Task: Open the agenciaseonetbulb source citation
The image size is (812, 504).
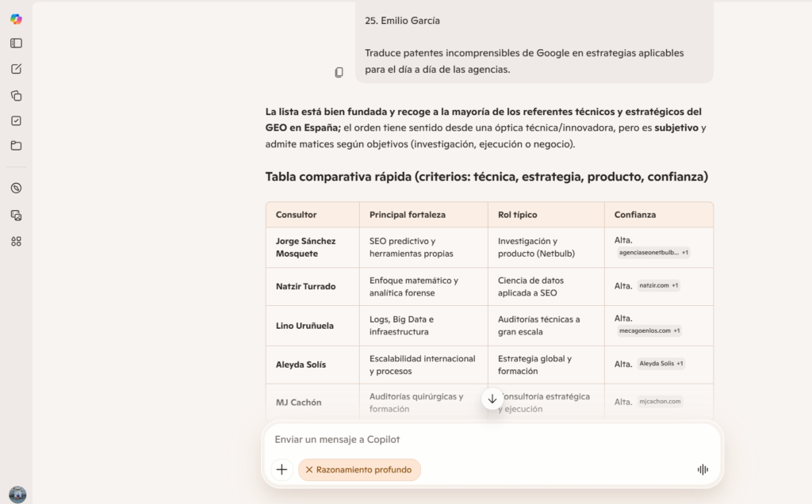Action: (x=653, y=253)
